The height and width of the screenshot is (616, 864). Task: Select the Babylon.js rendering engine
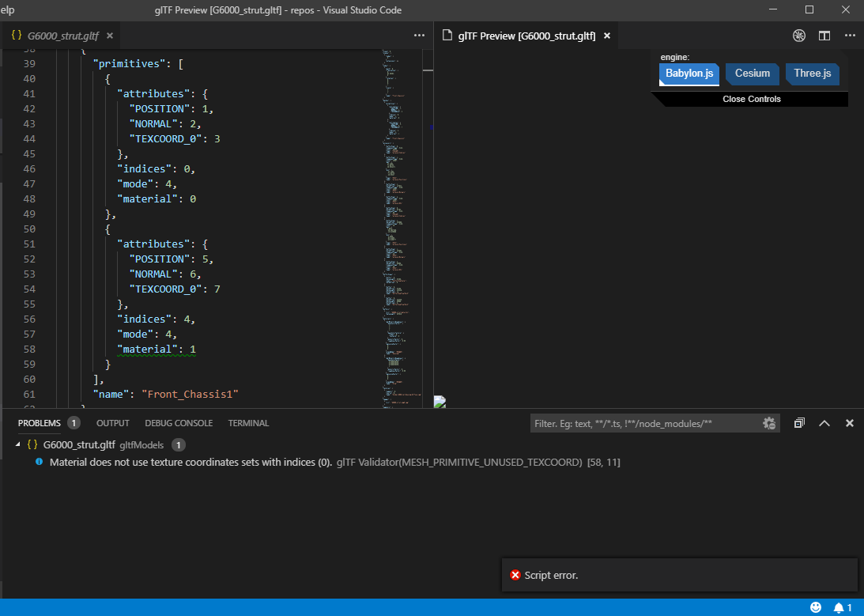pos(689,74)
